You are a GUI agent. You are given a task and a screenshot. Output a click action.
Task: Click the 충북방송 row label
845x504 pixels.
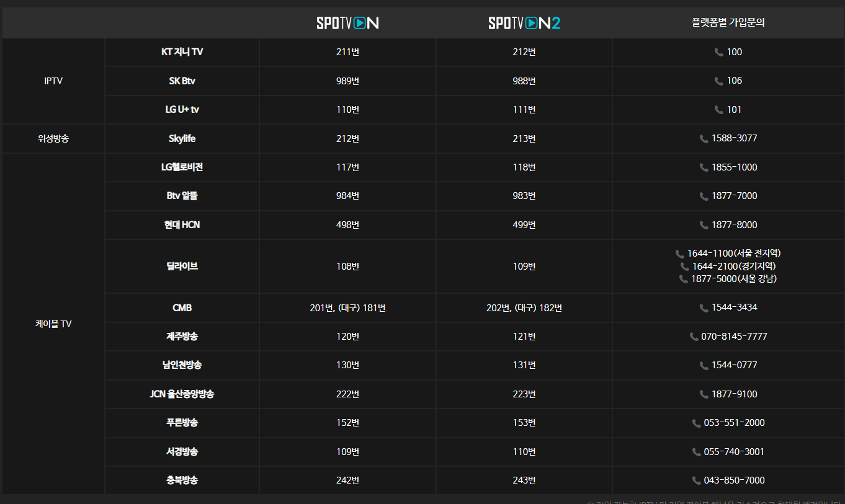click(x=182, y=480)
